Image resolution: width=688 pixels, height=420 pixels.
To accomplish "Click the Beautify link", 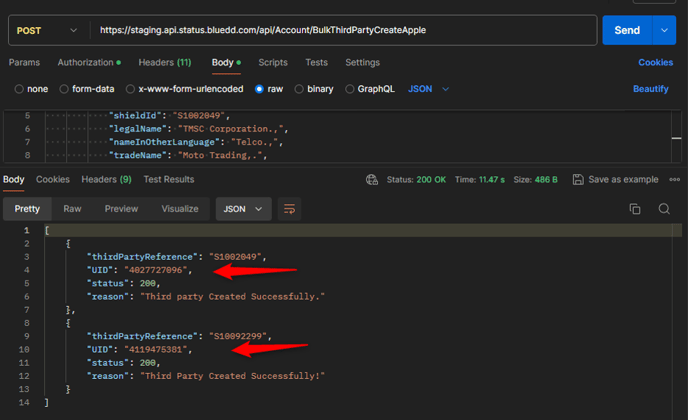I will [650, 89].
